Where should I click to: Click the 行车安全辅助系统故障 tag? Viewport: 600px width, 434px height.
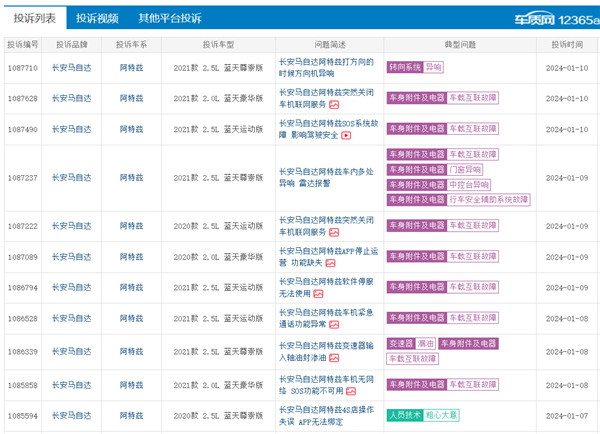[474, 200]
